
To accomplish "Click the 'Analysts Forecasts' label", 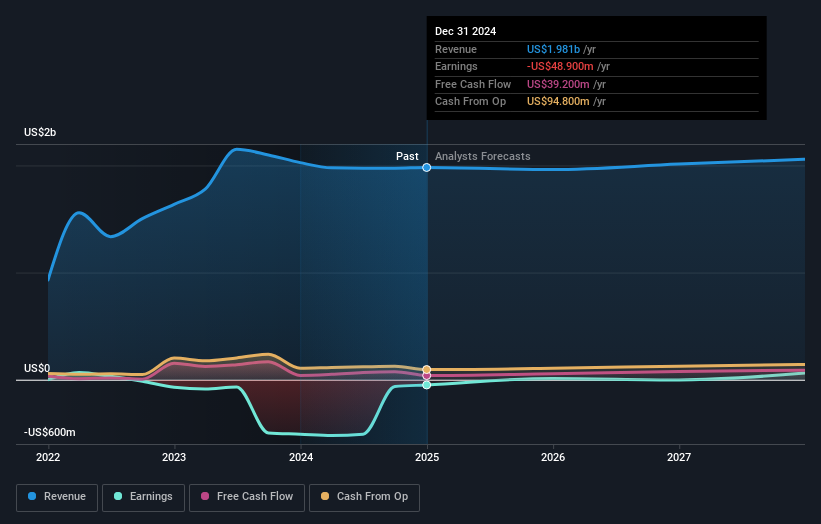I will click(482, 157).
